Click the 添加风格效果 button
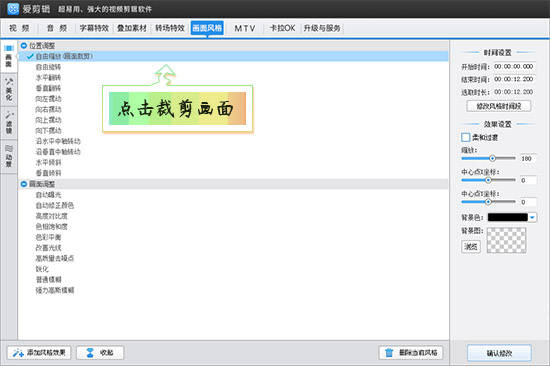The width and height of the screenshot is (550, 366). coord(39,353)
